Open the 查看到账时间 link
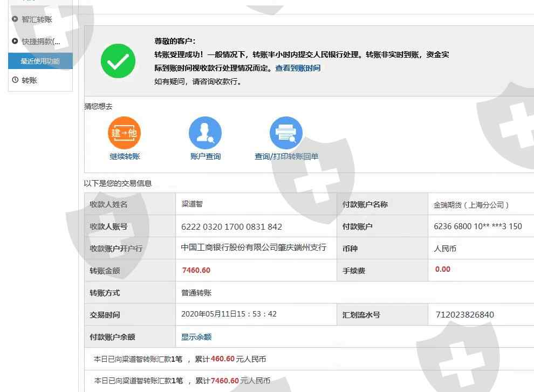Screen dimensions: 534x392 (x=298, y=68)
